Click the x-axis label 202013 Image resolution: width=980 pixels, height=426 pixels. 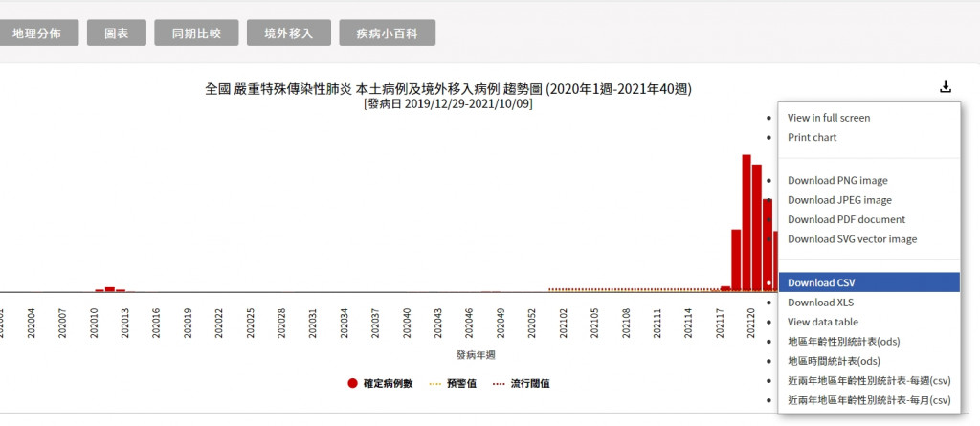[125, 323]
